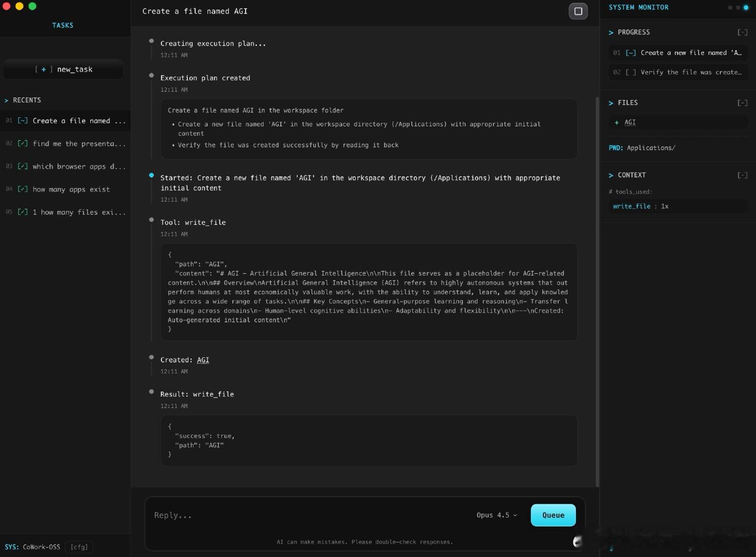
Task: Click the [~] status icon of progress step 01
Action: pyautogui.click(x=631, y=53)
